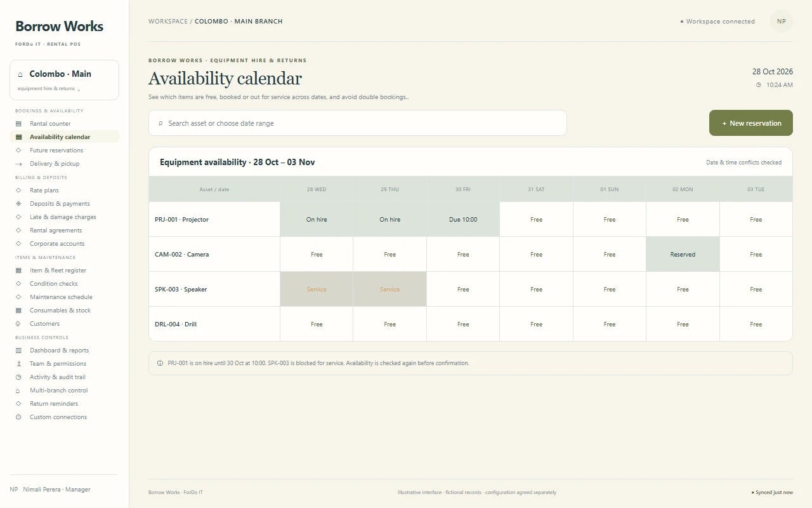Open Return reminders link

[x=64, y=404]
